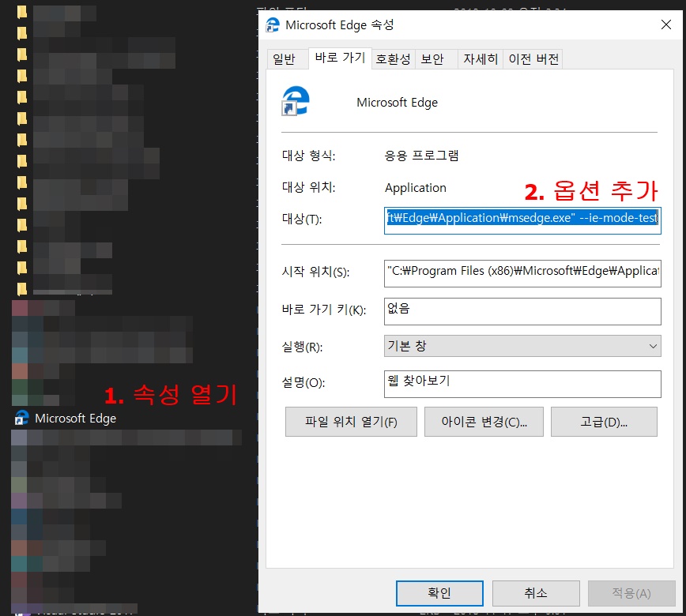Click the 응용 프로그램 target type text
The width and height of the screenshot is (686, 616).
tap(421, 156)
